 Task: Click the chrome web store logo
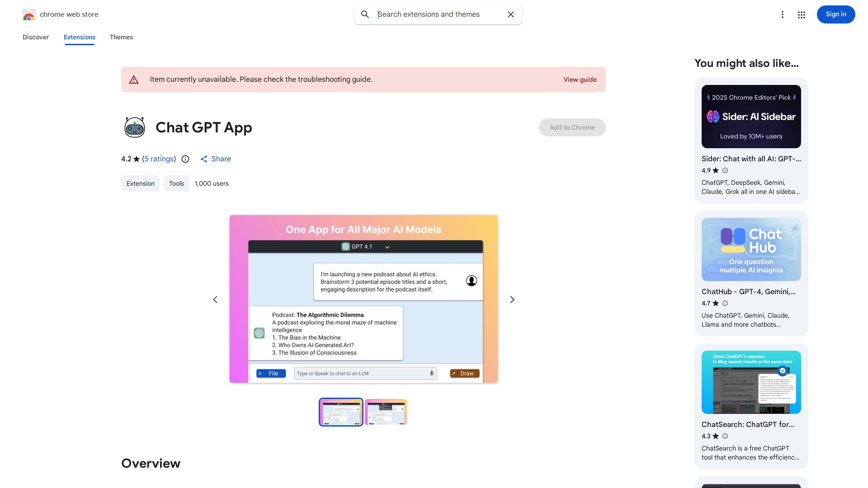pyautogui.click(x=60, y=14)
